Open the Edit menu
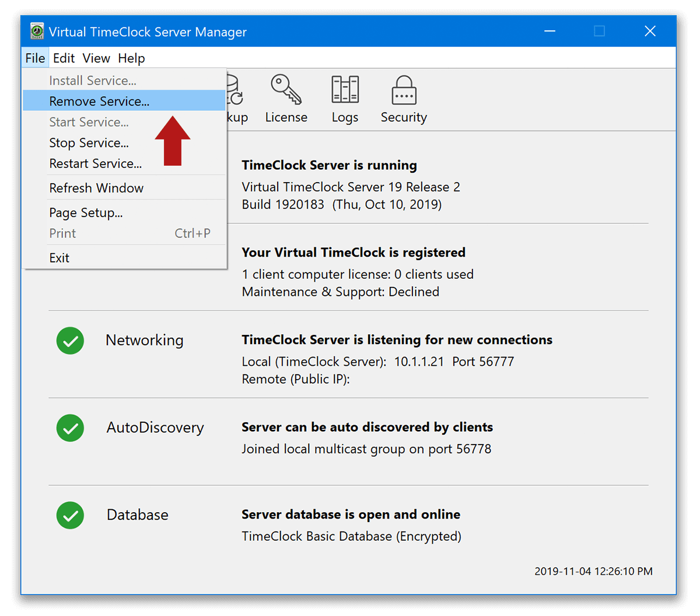The width and height of the screenshot is (700, 616). pyautogui.click(x=64, y=58)
